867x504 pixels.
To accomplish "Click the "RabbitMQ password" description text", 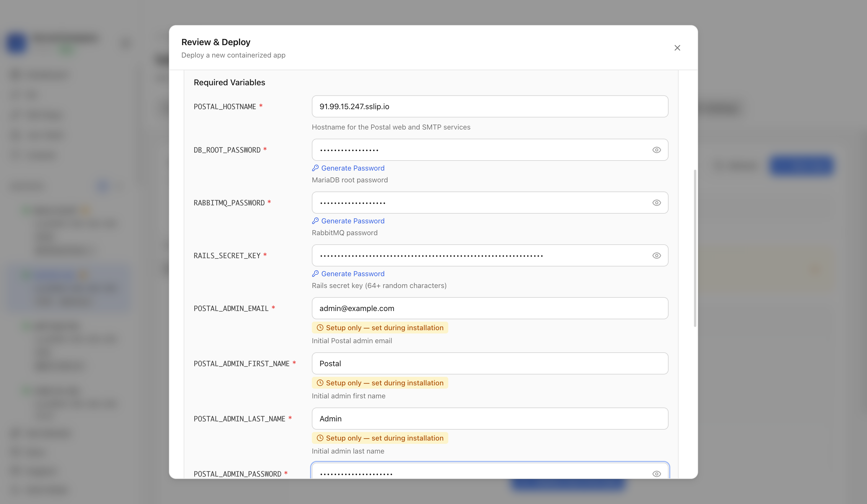I will click(x=345, y=233).
